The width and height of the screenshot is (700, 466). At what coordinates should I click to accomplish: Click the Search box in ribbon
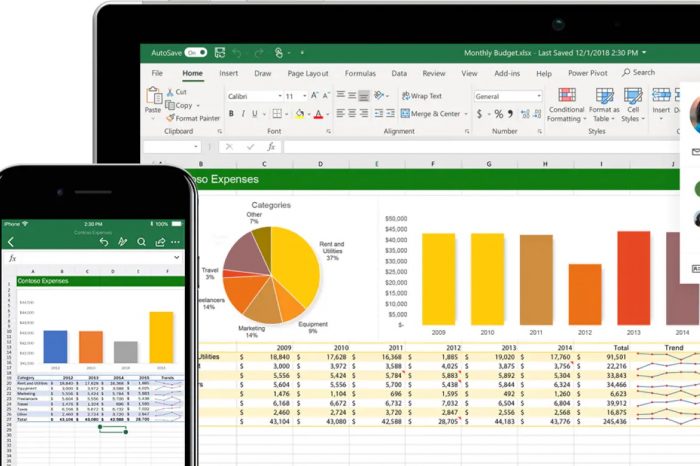tap(639, 72)
